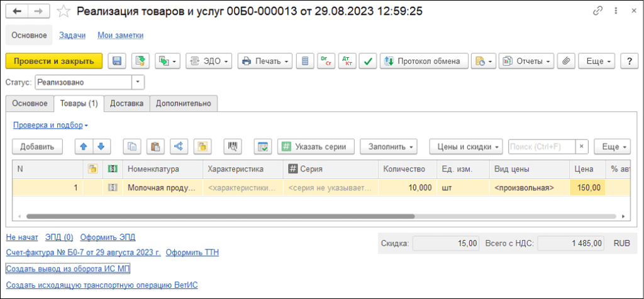Clear the search with the × button

click(581, 146)
